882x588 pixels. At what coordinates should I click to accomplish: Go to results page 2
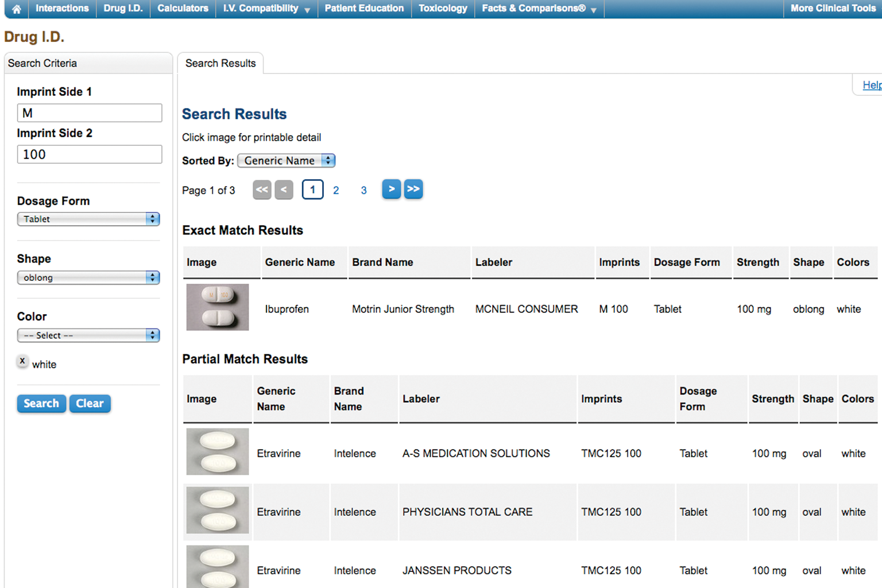(x=336, y=190)
